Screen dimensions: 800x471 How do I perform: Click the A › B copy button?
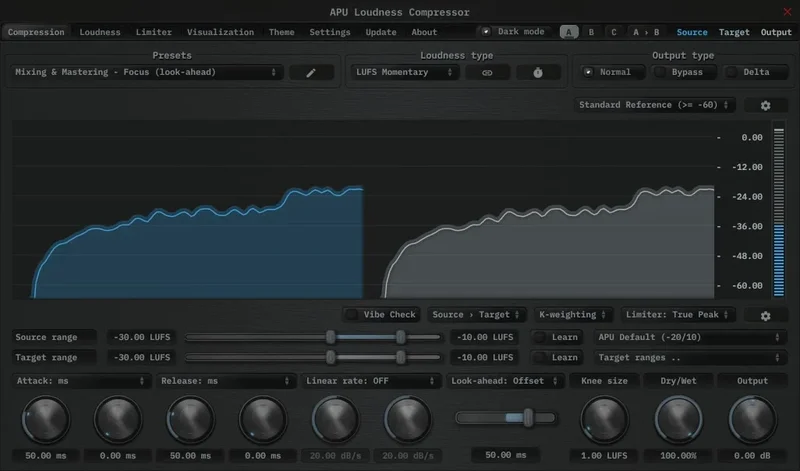(x=646, y=32)
